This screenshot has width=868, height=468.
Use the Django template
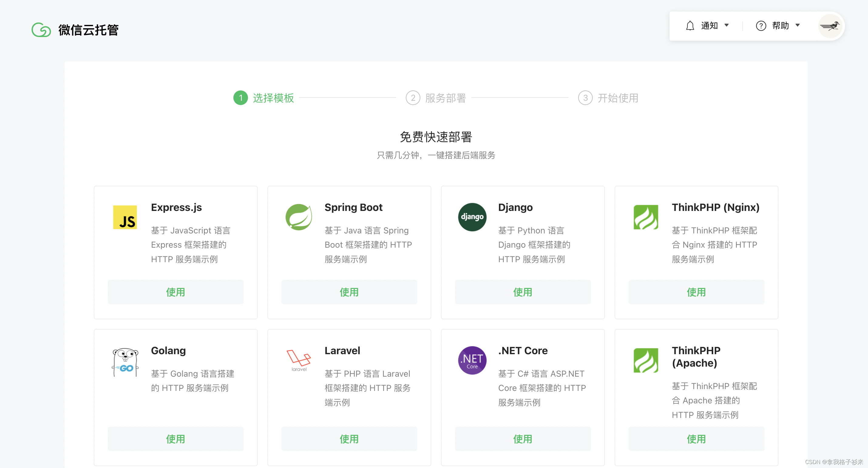(523, 292)
